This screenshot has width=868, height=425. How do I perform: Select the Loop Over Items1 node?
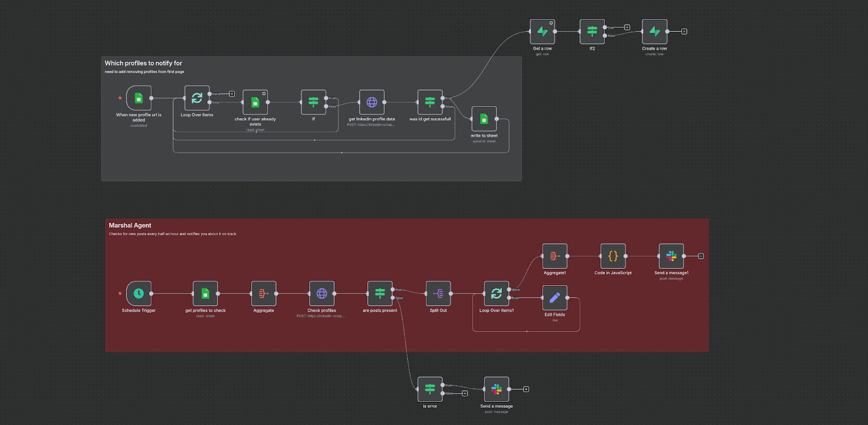496,294
